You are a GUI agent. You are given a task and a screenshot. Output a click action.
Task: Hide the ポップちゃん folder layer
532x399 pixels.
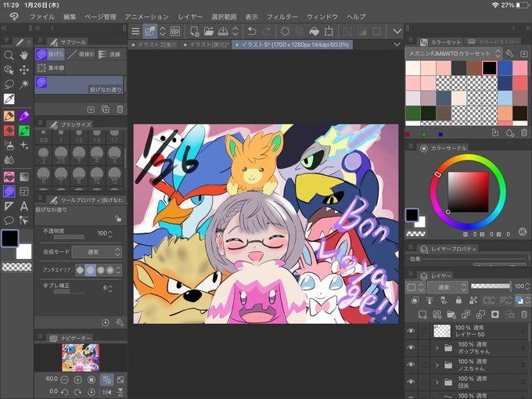click(x=411, y=347)
